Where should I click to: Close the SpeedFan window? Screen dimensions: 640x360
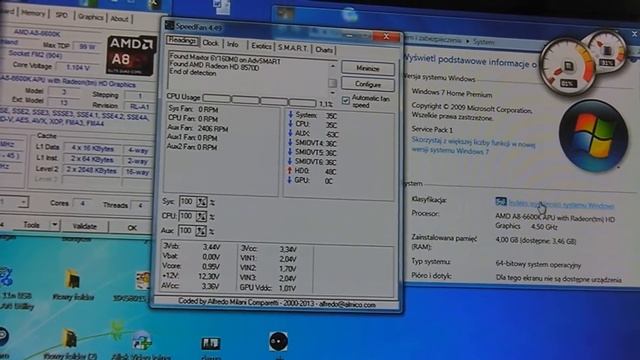[x=386, y=37]
